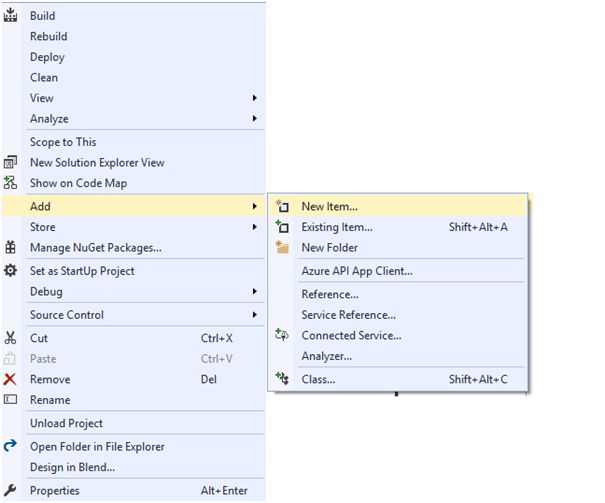Image resolution: width=605 pixels, height=503 pixels.
Task: Select Rebuild from the context menu
Action: pos(49,36)
